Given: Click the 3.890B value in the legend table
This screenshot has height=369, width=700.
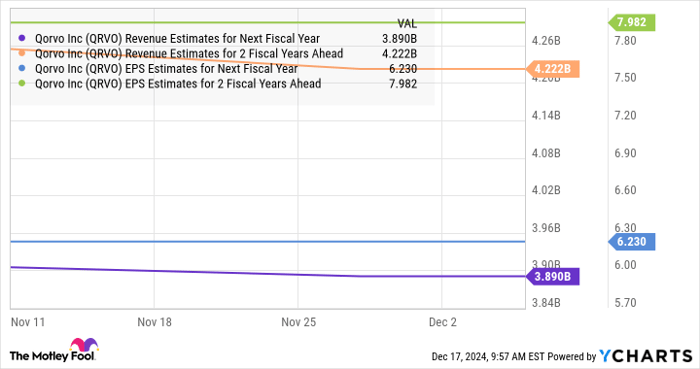Looking at the screenshot, I should point(400,39).
